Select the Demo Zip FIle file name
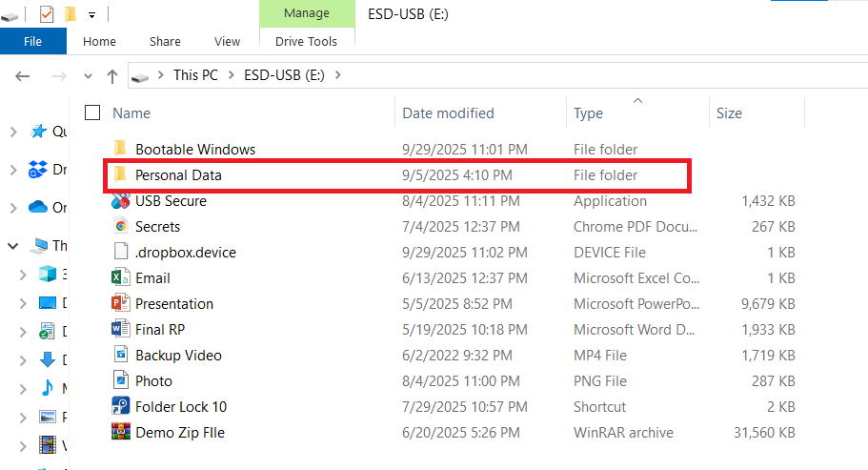868x470 pixels. [x=180, y=433]
